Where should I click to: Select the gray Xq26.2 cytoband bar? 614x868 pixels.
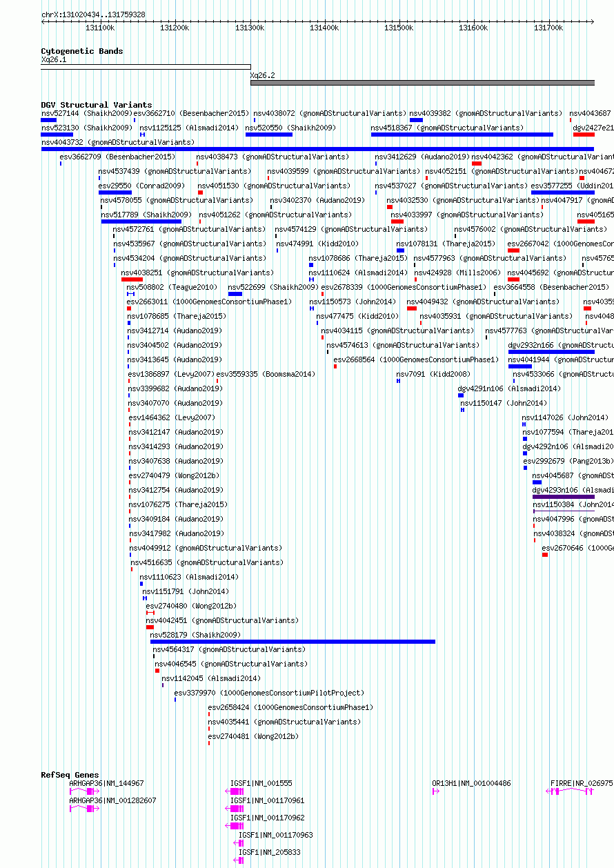click(422, 83)
